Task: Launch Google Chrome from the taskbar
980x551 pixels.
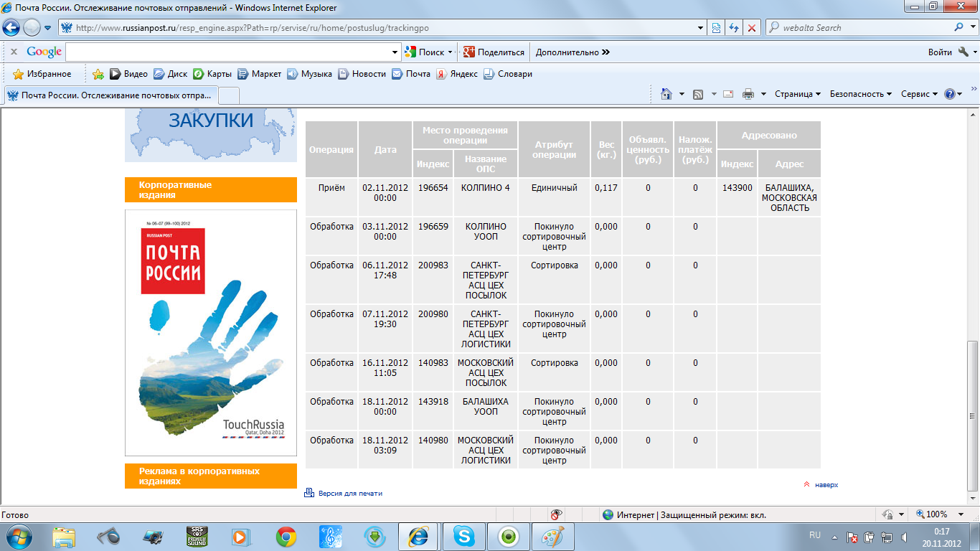Action: (x=286, y=537)
